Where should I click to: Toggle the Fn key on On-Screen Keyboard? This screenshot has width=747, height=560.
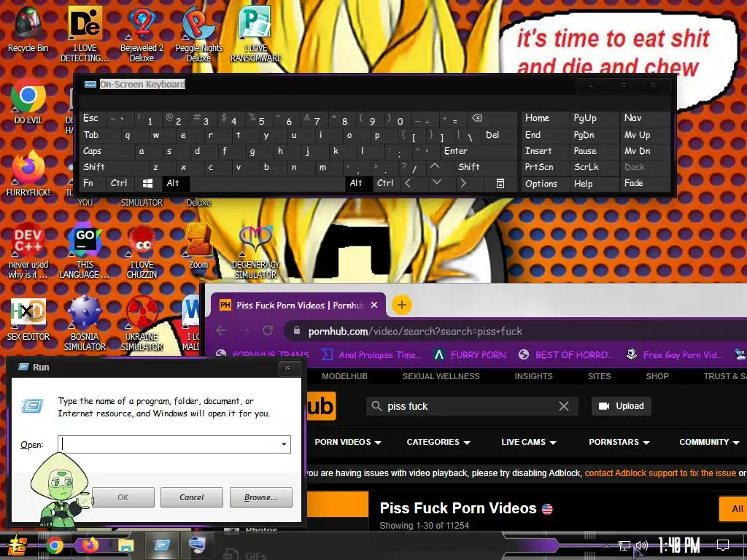[93, 183]
